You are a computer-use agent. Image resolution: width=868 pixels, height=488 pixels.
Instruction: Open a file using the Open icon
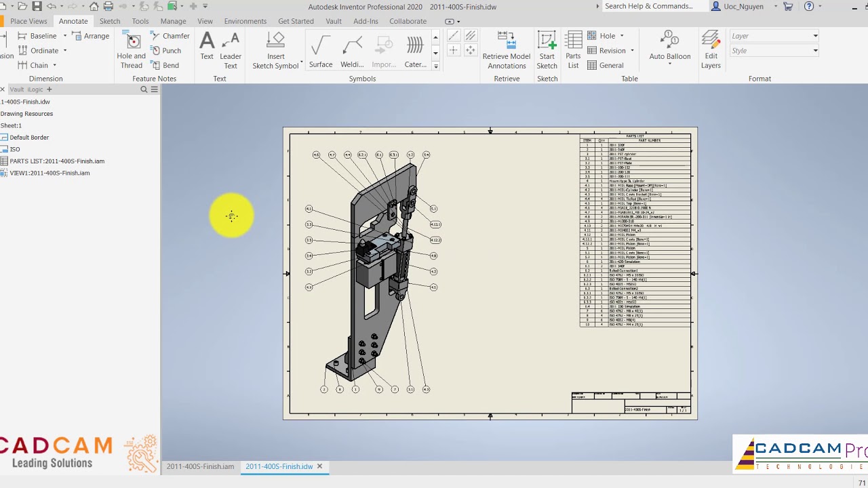(22, 6)
